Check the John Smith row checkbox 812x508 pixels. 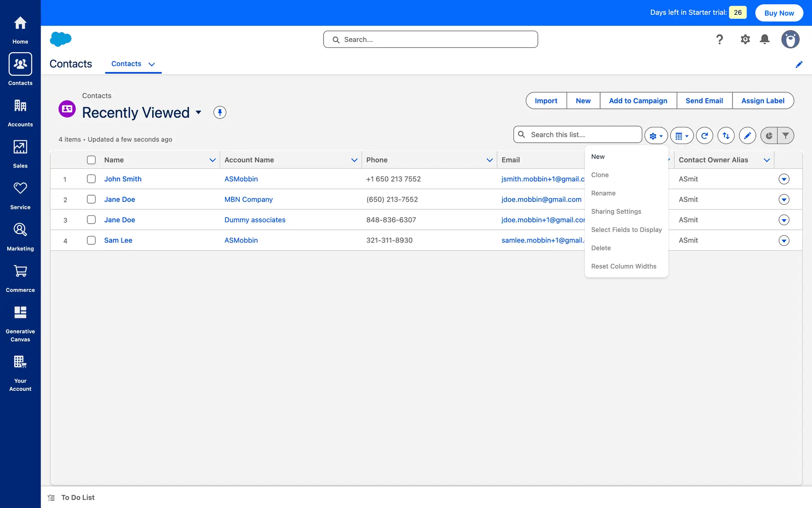pyautogui.click(x=91, y=179)
